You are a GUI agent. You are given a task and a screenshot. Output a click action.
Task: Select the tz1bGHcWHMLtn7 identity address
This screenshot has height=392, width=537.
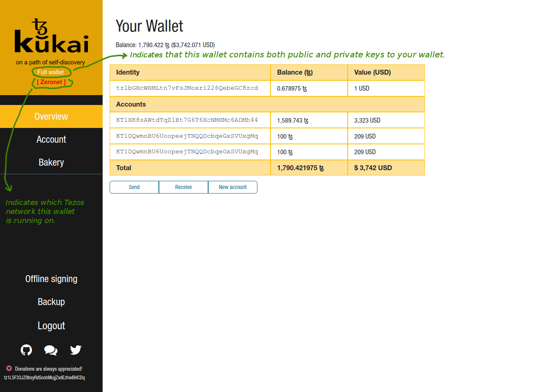coord(187,88)
